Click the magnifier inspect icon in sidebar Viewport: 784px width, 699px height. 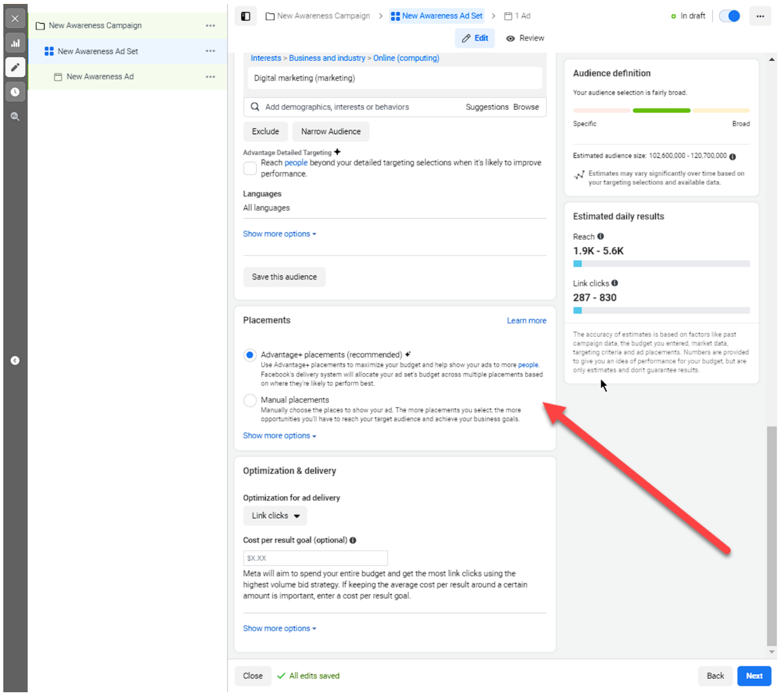point(15,117)
